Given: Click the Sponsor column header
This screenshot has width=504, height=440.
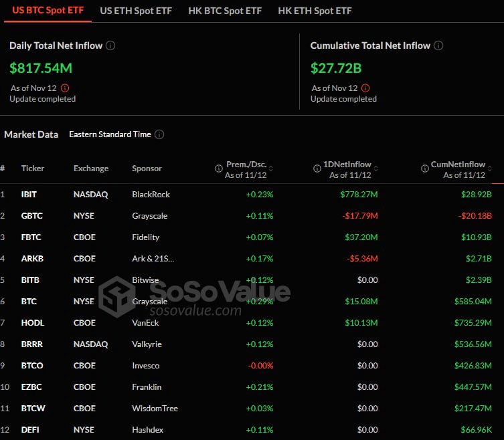Looking at the screenshot, I should tap(147, 169).
